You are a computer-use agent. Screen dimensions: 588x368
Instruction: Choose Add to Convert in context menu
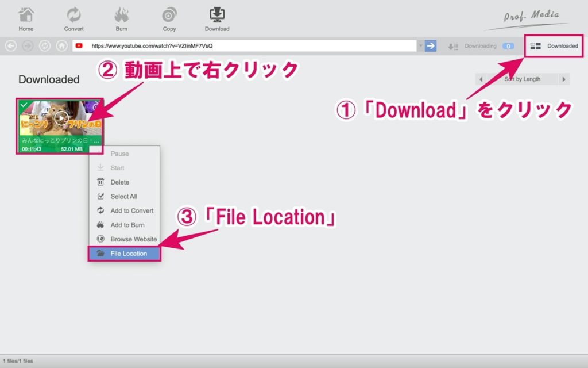tap(124, 210)
